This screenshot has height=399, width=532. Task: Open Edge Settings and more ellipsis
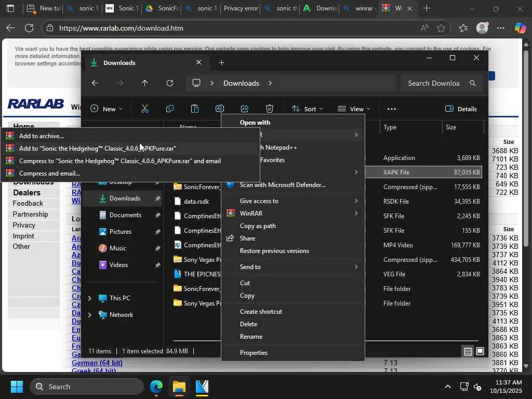[x=501, y=28]
